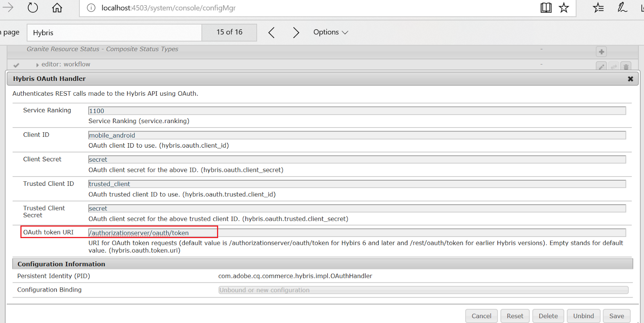Click the forward navigation arrow
644x323 pixels.
pyautogui.click(x=8, y=7)
